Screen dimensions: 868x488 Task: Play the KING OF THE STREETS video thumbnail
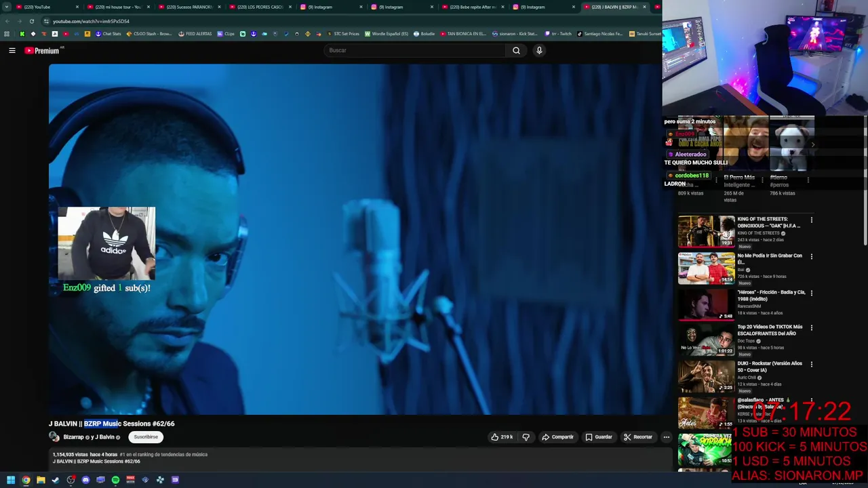tap(707, 231)
